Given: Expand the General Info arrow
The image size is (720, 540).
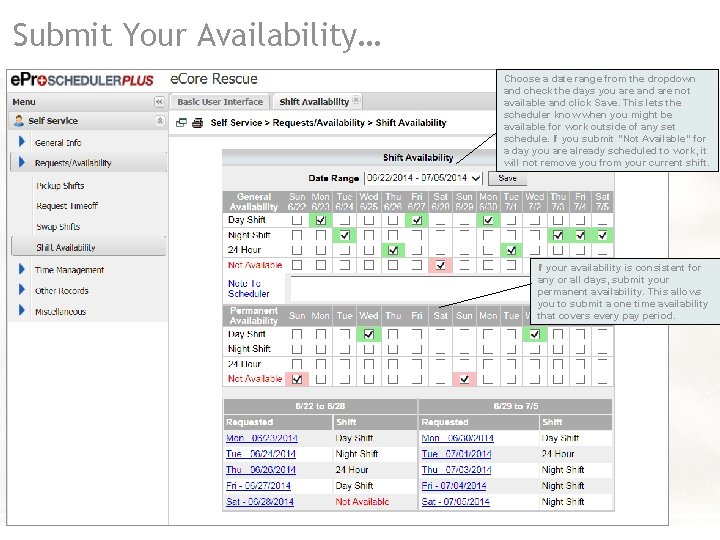Looking at the screenshot, I should click(22, 141).
